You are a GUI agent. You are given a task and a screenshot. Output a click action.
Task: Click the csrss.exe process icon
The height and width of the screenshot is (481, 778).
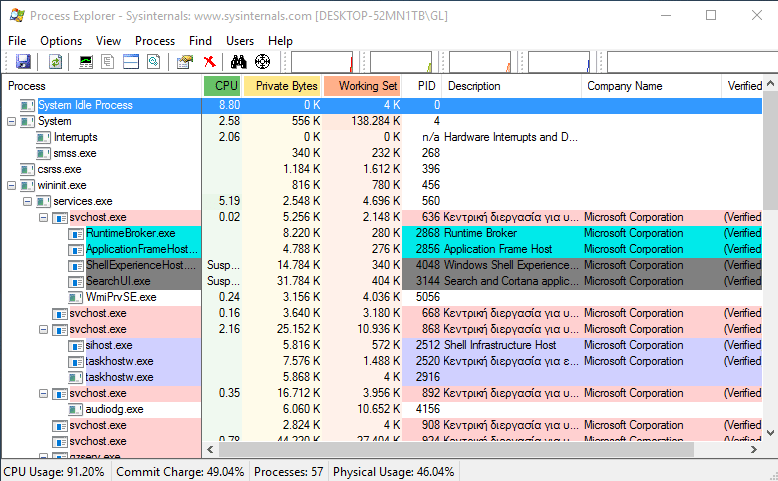point(27,169)
